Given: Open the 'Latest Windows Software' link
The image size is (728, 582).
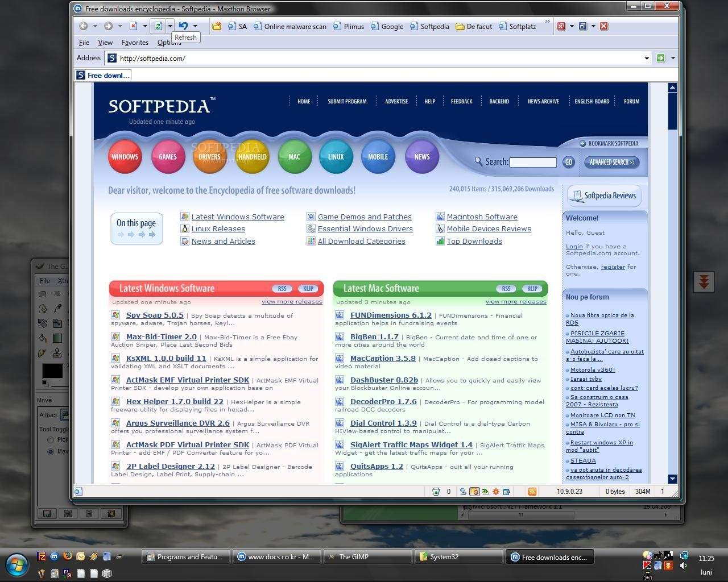Looking at the screenshot, I should coord(238,217).
